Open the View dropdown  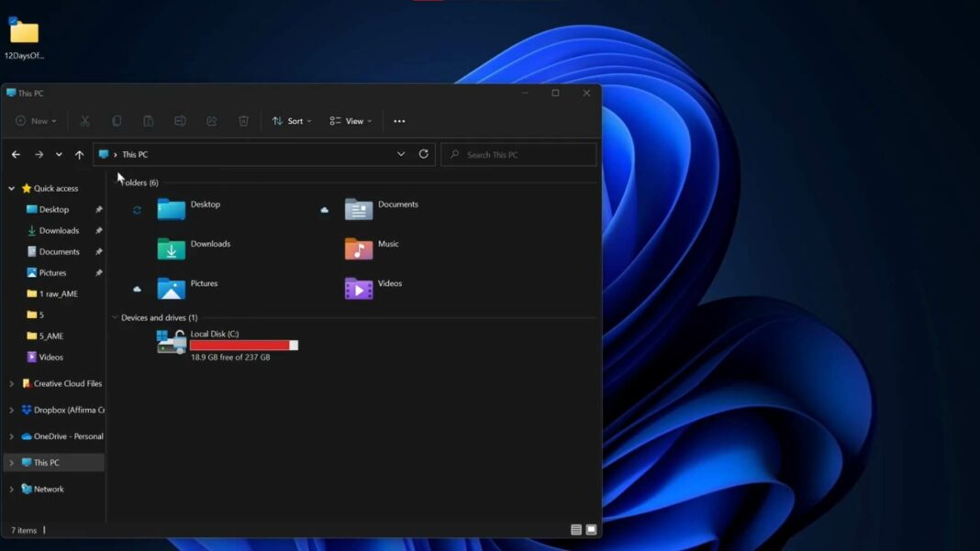click(350, 120)
